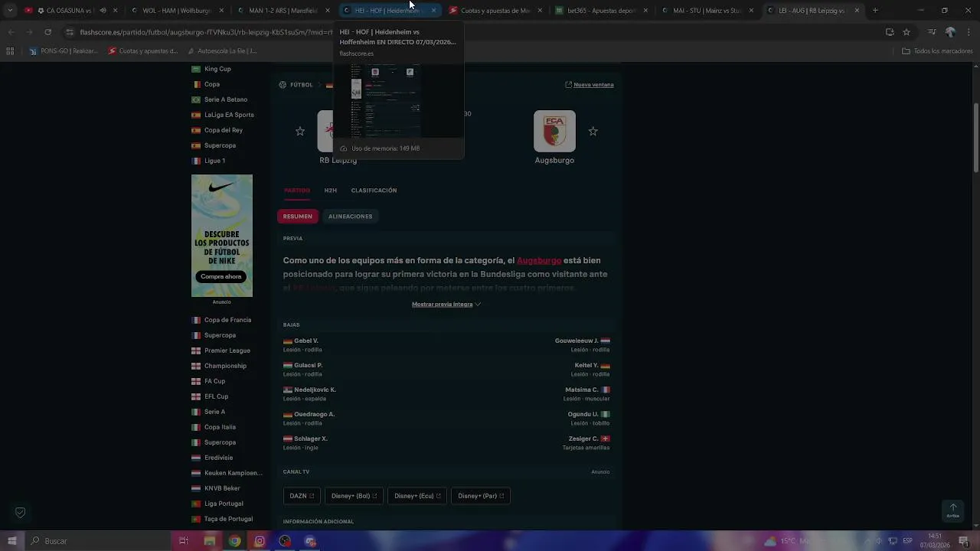Open Eredivisie league in sidebar
This screenshot has height=551, width=980.
coord(218,458)
